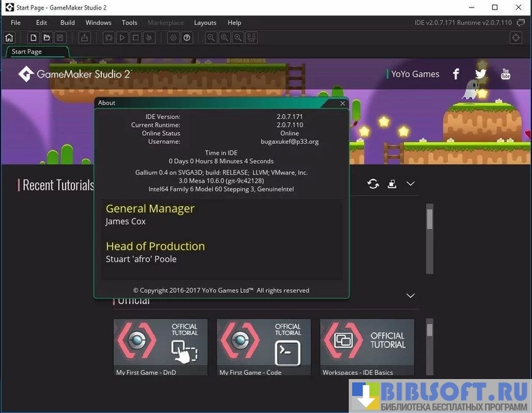Click the Home start page toolbar icon
This screenshot has width=532, height=413.
click(9, 38)
